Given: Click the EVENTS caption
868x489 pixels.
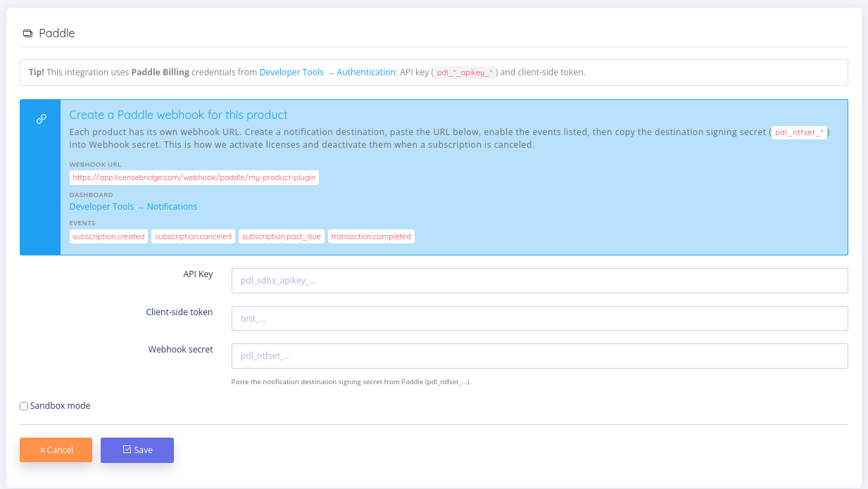Looking at the screenshot, I should tap(82, 223).
